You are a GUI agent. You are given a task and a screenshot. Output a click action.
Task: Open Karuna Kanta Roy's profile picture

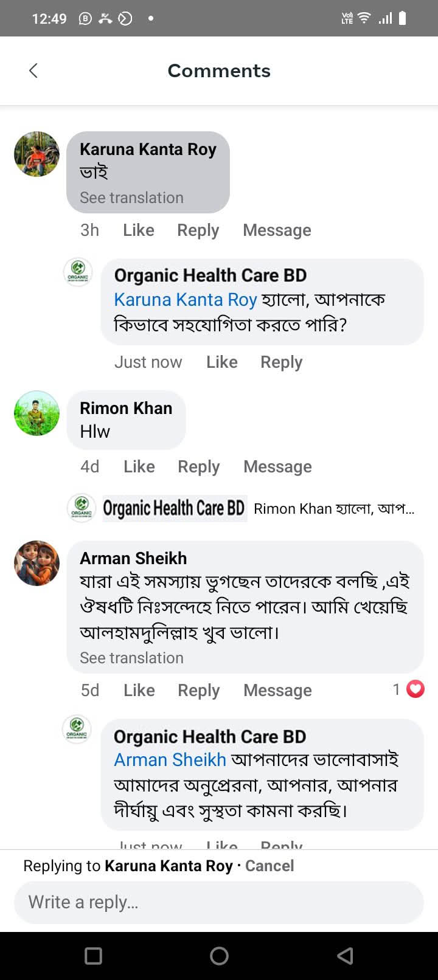pyautogui.click(x=36, y=154)
